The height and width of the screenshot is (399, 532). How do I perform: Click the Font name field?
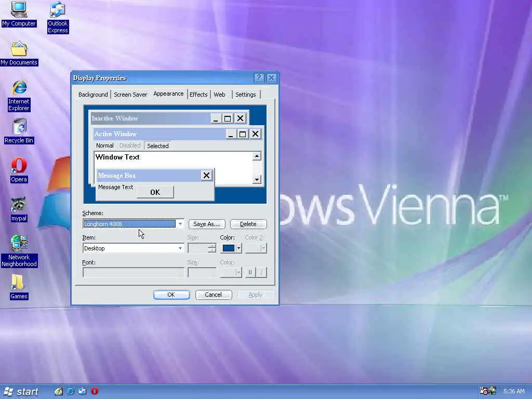(133, 272)
